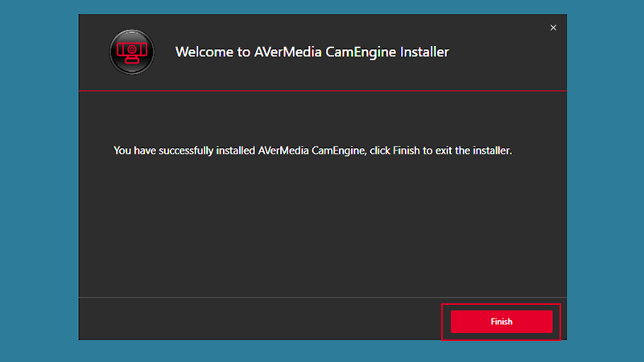Click the word Installer in the header title
Image resolution: width=644 pixels, height=362 pixels.
pyautogui.click(x=424, y=52)
